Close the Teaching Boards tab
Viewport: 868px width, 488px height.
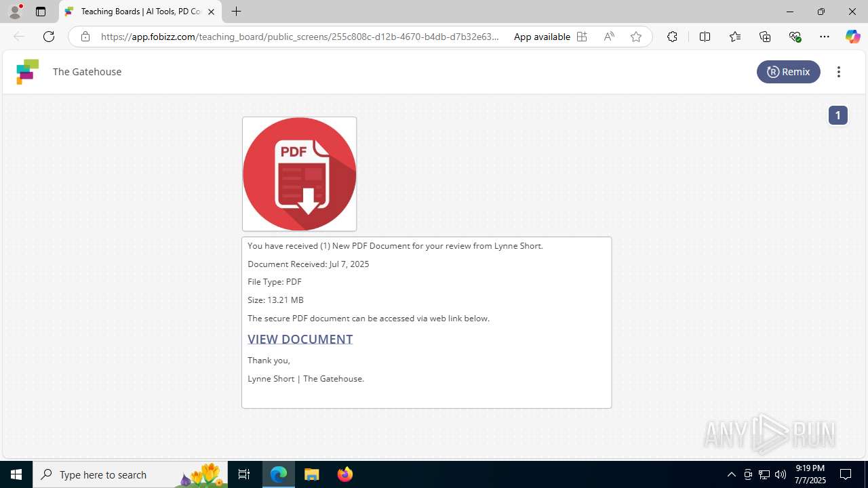point(211,12)
